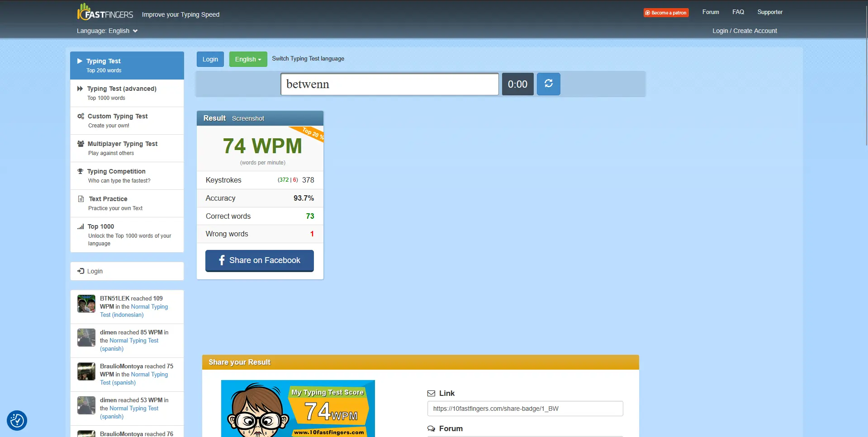868x437 pixels.
Task: Click the Typing Test advanced fast-forward icon
Action: 80,89
